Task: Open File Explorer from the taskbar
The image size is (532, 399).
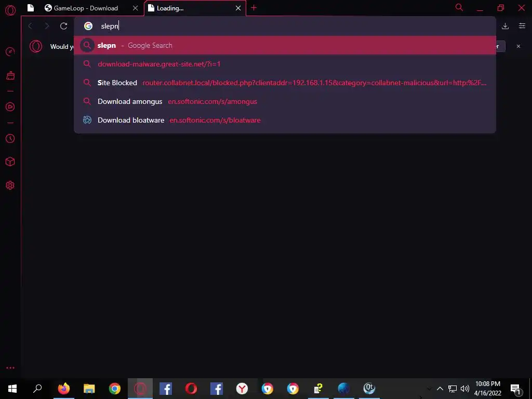Action: point(89,389)
